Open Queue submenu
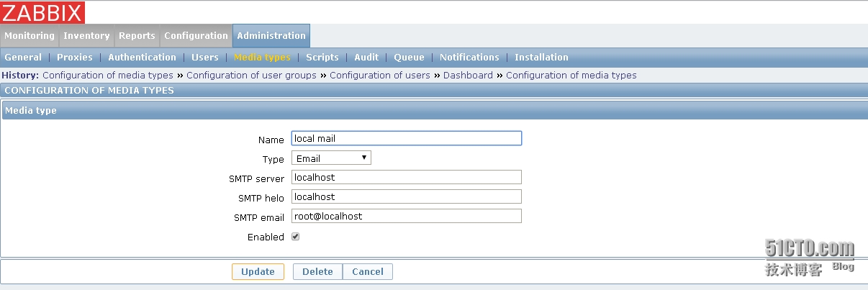This screenshot has width=868, height=290. tap(409, 57)
